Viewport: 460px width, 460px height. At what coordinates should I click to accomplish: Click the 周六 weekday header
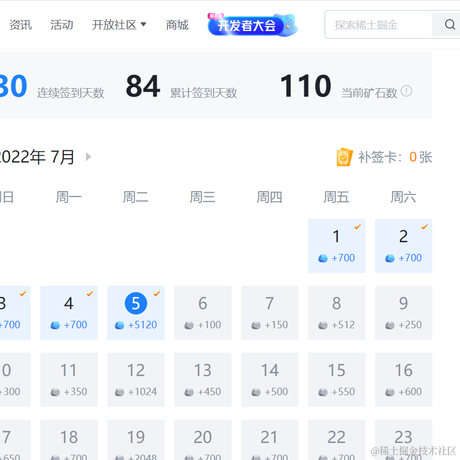(403, 197)
